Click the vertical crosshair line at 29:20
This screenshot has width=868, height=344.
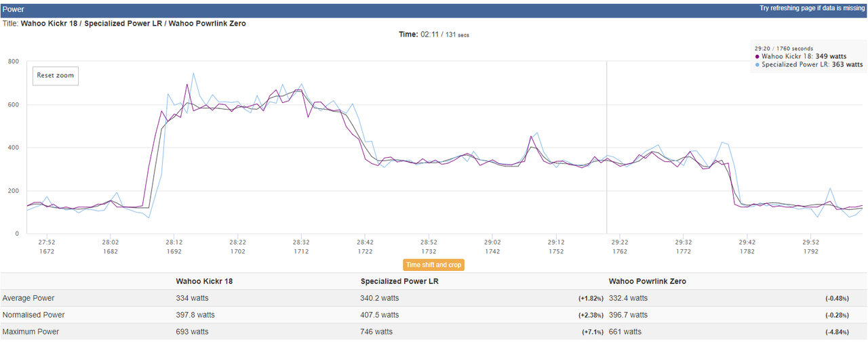click(x=606, y=147)
